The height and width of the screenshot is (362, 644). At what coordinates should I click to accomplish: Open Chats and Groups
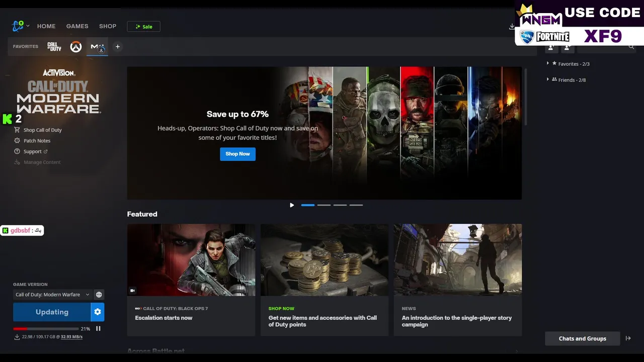click(x=583, y=338)
